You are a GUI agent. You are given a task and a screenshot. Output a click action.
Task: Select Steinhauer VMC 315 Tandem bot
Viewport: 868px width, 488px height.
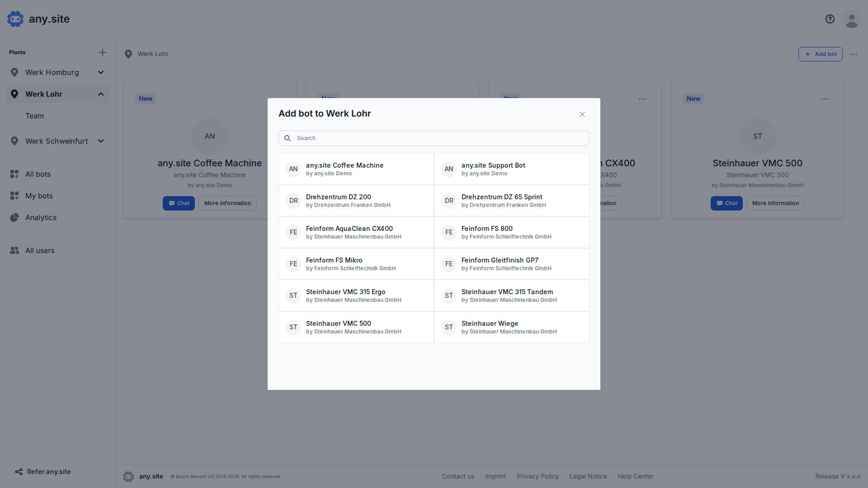512,296
